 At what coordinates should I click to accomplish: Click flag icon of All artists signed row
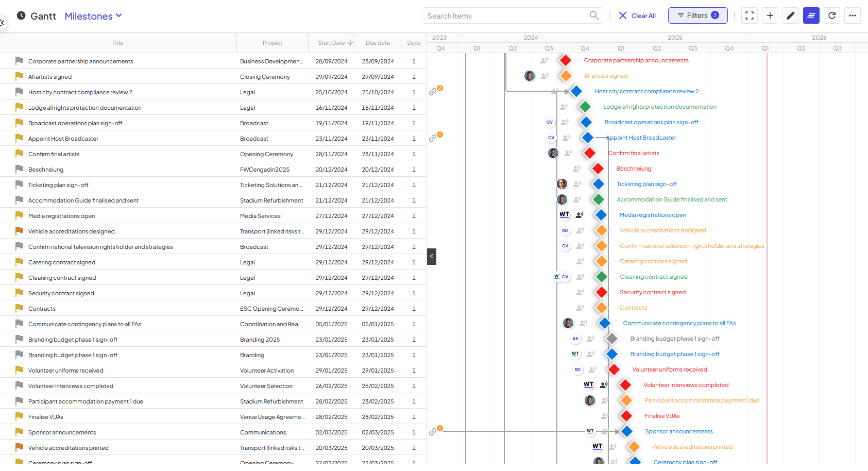pos(19,76)
